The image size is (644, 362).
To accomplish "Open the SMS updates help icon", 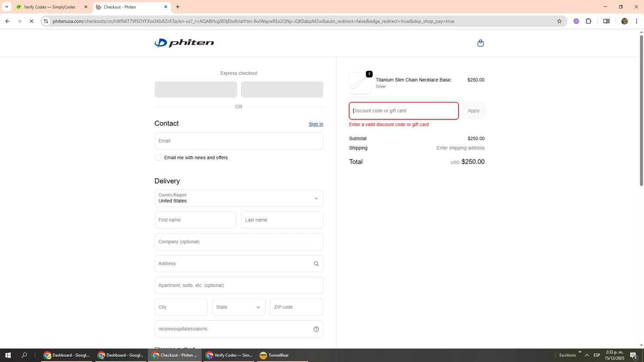I will click(316, 329).
